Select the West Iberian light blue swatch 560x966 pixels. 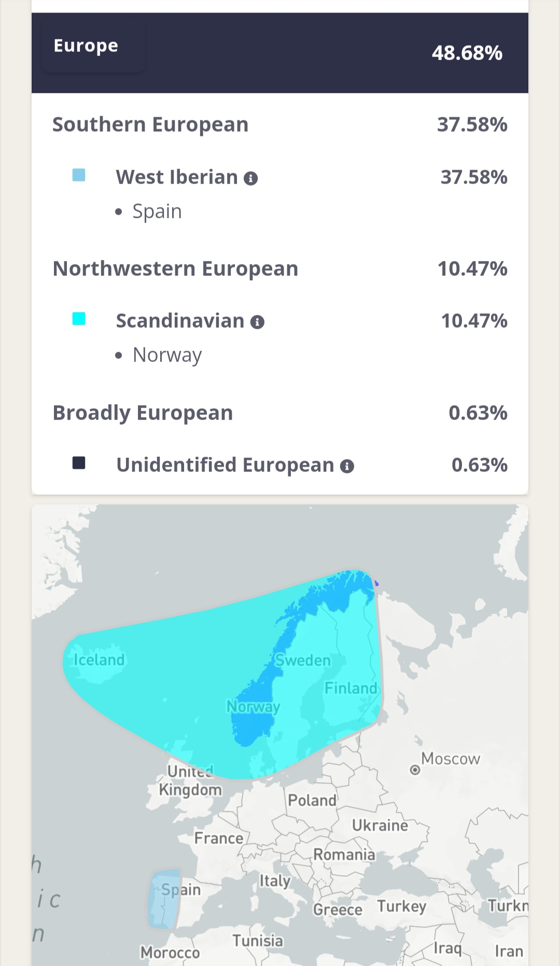79,175
